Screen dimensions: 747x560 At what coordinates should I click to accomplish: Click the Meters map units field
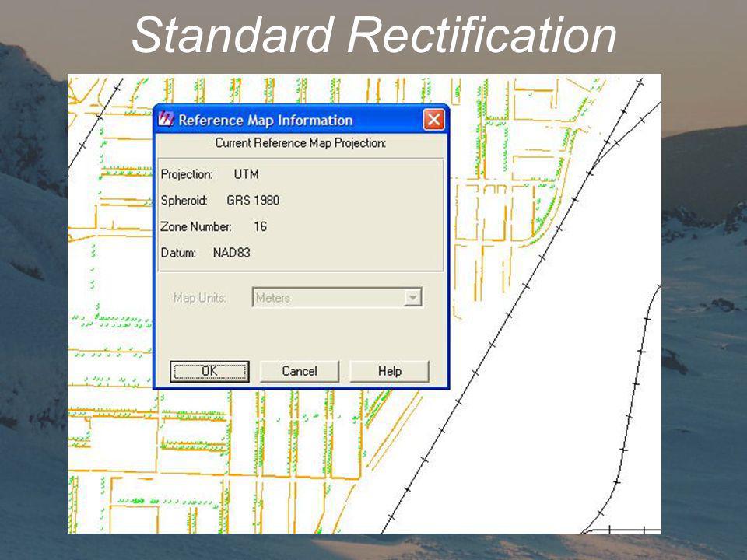tap(337, 298)
